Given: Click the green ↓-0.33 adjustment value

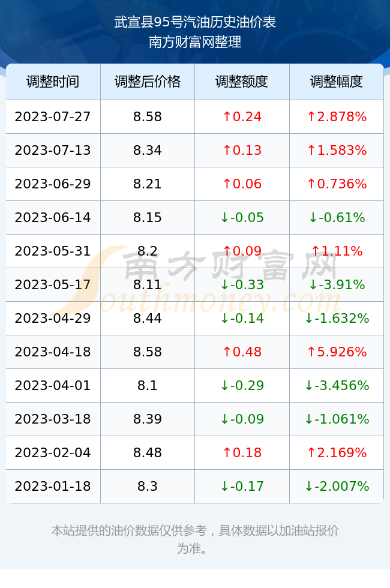Looking at the screenshot, I should tap(242, 284).
